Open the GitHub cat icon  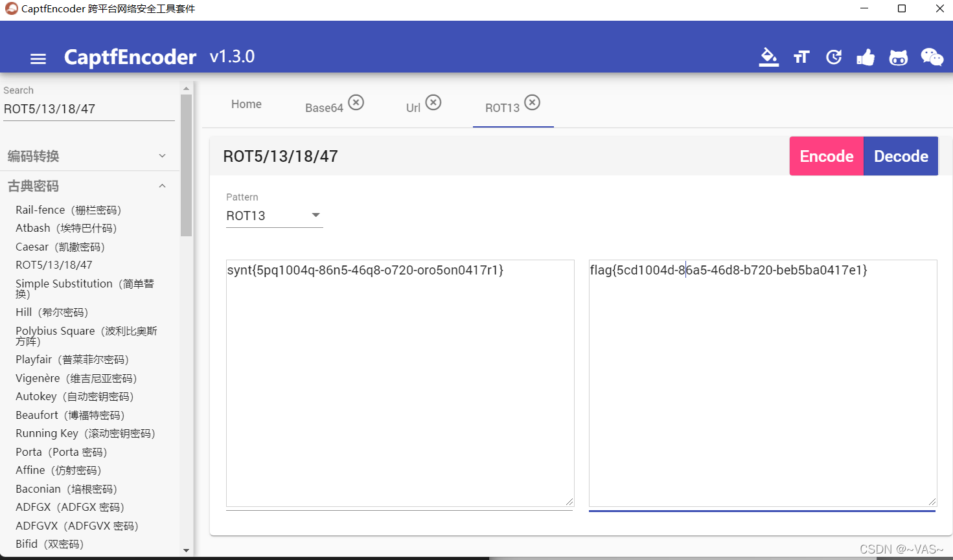tap(899, 58)
